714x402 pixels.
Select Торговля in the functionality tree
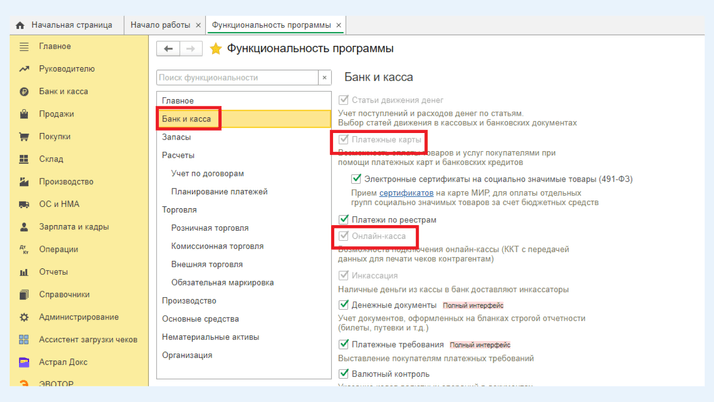[x=179, y=210]
